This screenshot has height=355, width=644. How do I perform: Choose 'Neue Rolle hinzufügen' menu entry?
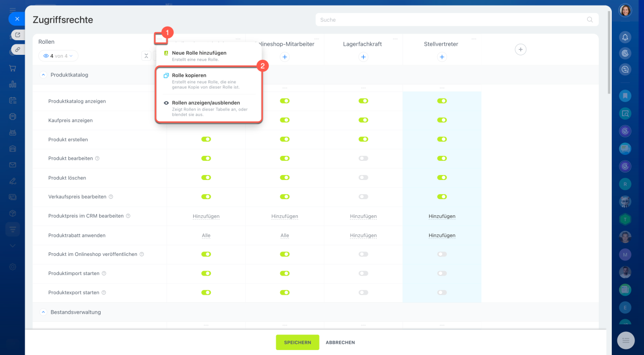(199, 53)
